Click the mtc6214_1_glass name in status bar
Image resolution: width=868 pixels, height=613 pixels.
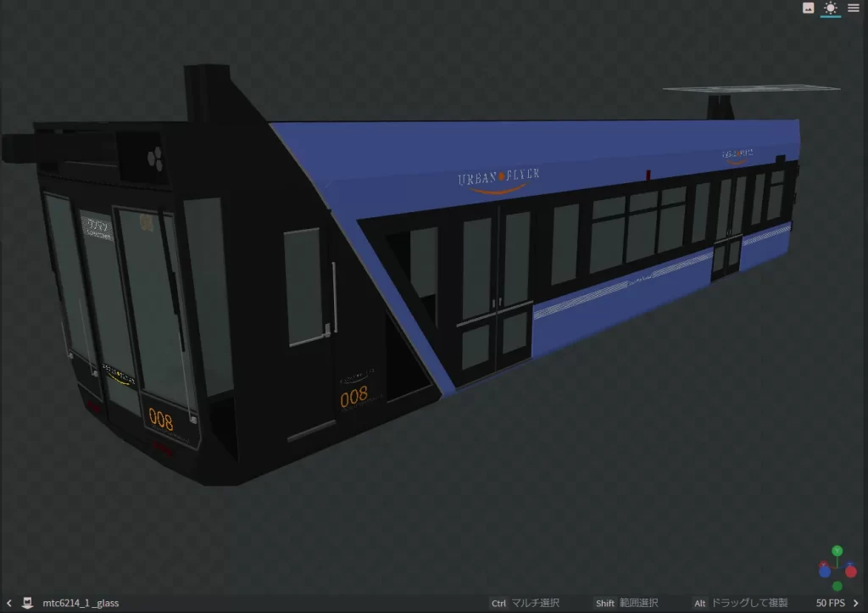[81, 603]
